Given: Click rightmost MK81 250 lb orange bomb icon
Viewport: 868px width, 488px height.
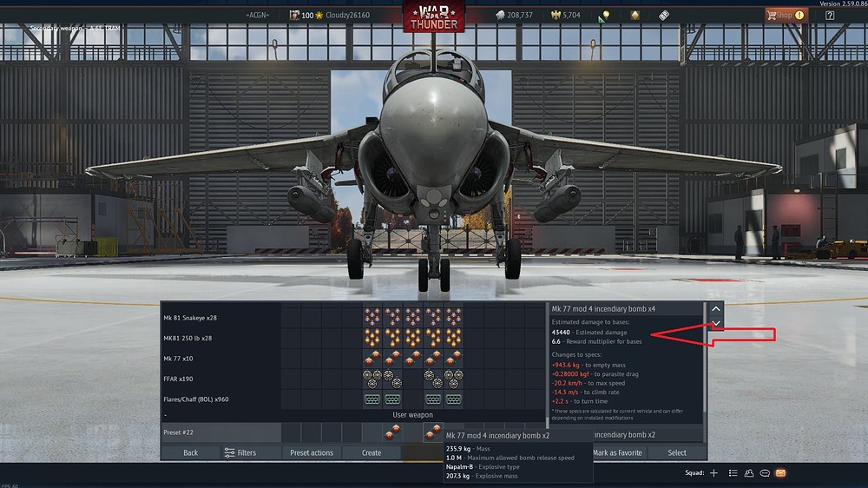Looking at the screenshot, I should tap(453, 338).
